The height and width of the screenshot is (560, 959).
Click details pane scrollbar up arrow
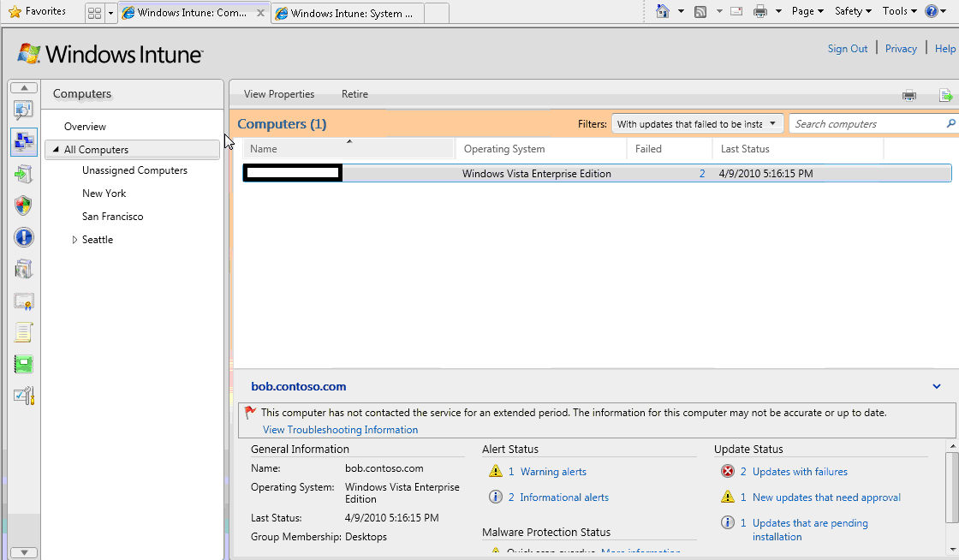tap(952, 447)
